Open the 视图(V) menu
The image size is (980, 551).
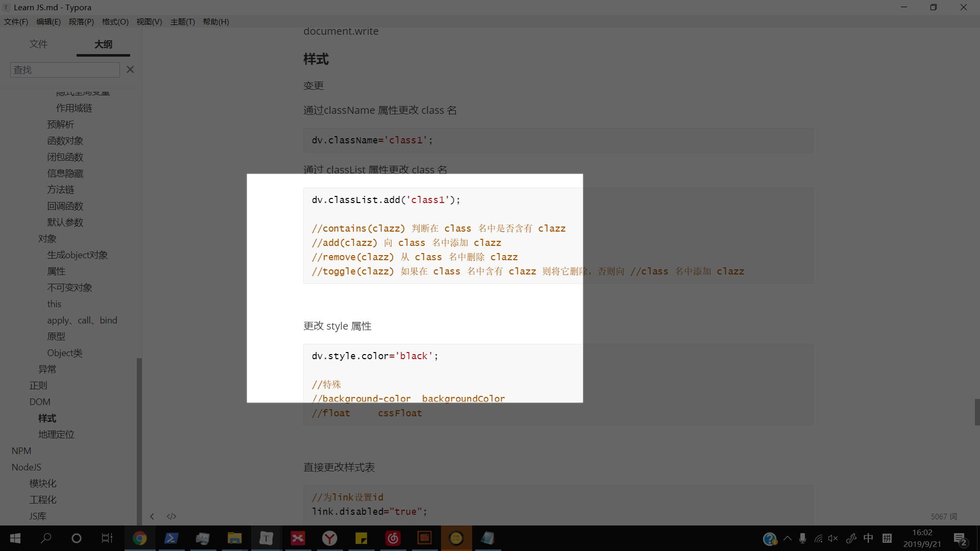[149, 21]
